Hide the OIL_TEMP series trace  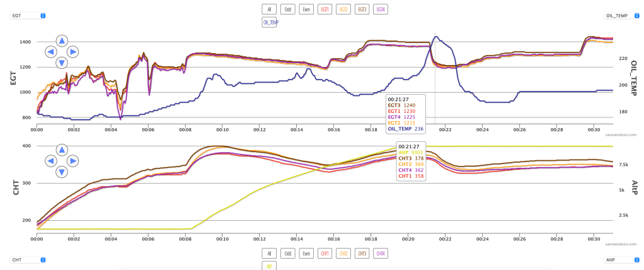coord(270,22)
